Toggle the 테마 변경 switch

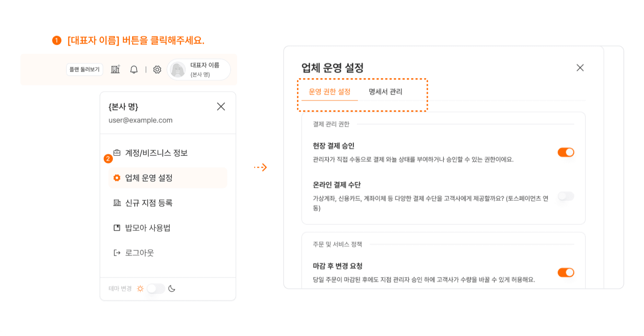(x=156, y=289)
